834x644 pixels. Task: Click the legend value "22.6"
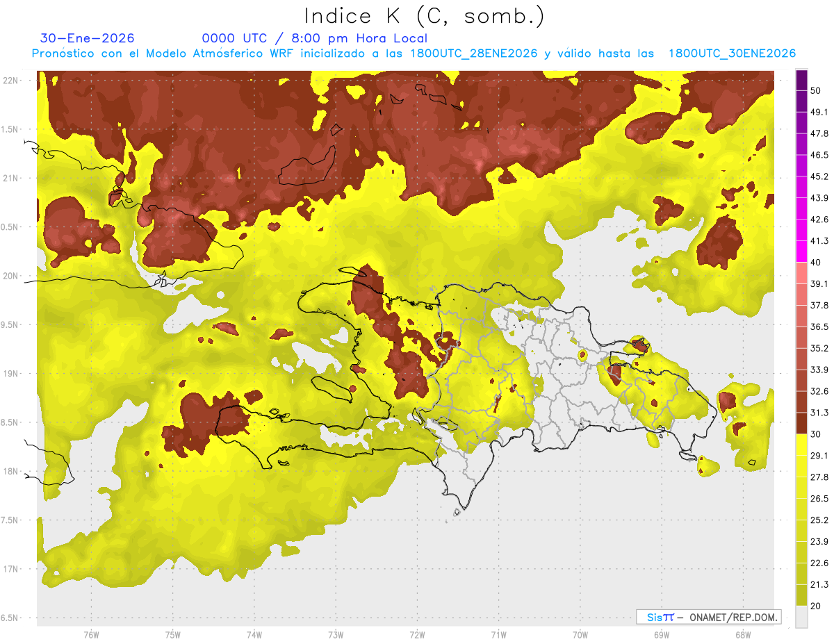820,563
